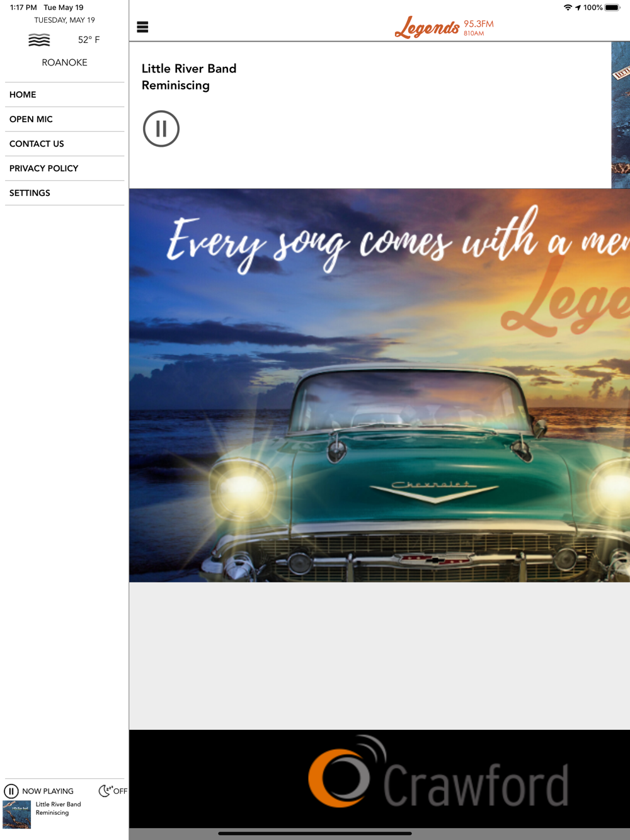The image size is (630, 840).
Task: Tap the Reminiscing song title in the main panel
Action: tap(176, 86)
